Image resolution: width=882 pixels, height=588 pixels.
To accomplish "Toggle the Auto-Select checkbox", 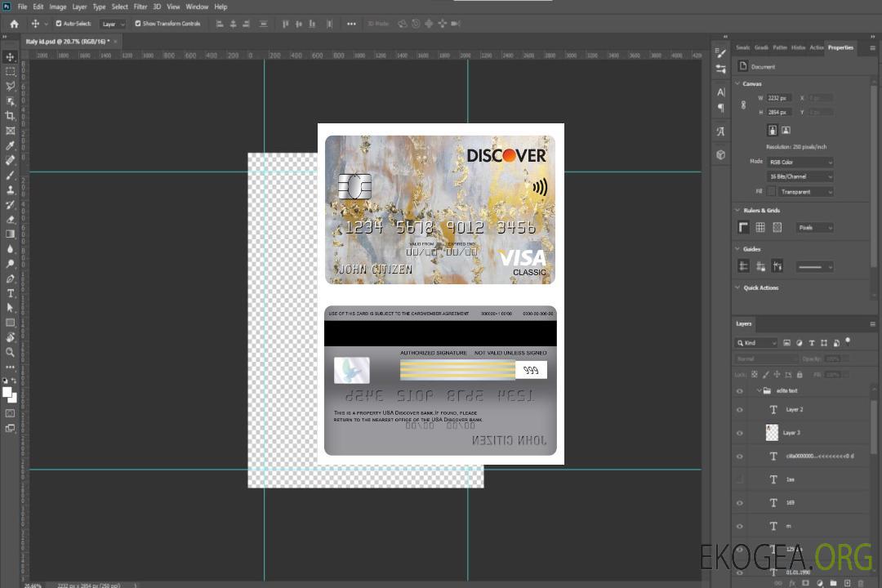I will [59, 24].
